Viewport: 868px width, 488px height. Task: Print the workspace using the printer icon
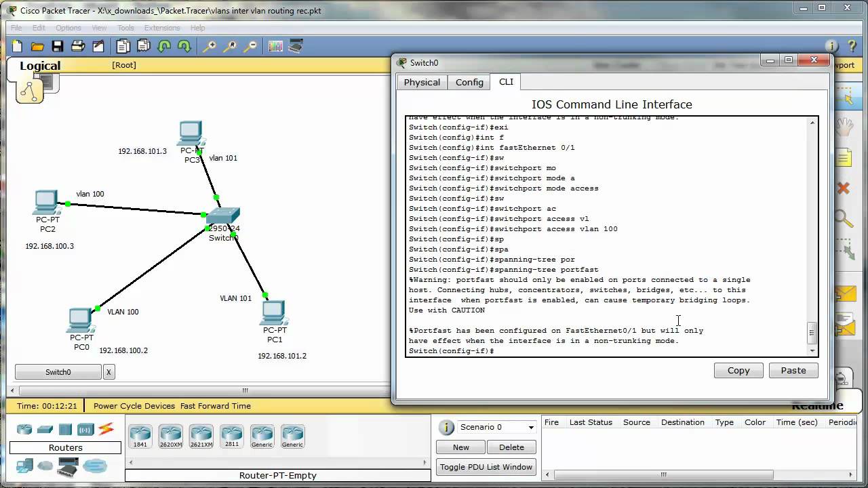tap(78, 46)
